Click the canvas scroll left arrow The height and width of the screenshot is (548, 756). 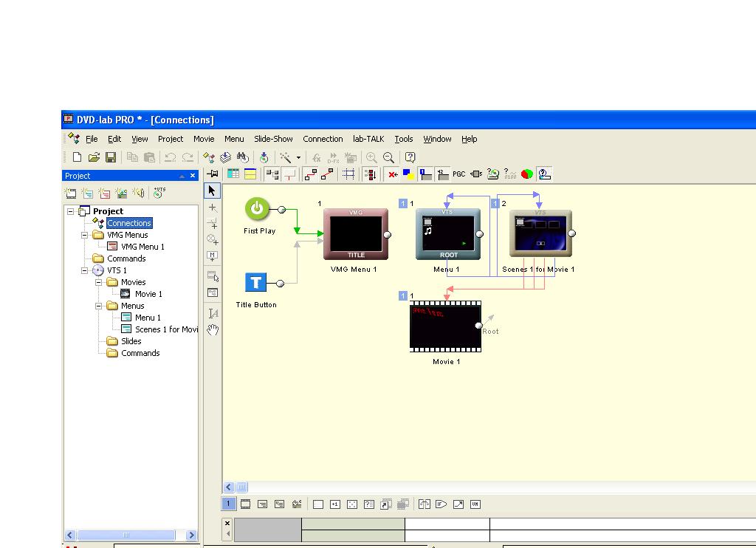click(229, 487)
